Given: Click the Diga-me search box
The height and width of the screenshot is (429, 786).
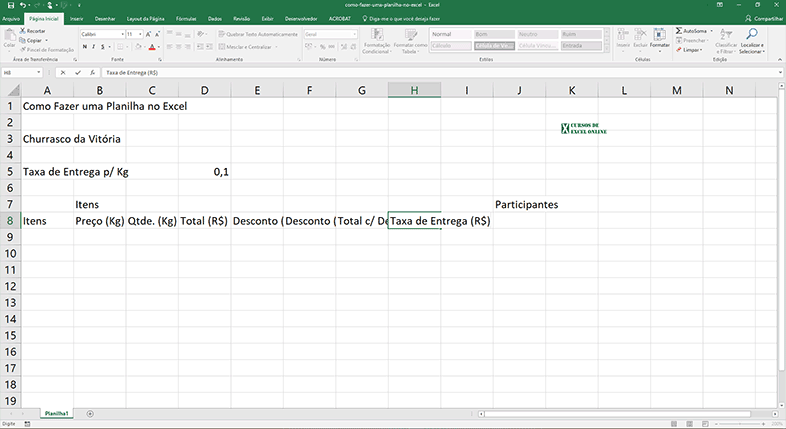Looking at the screenshot, I should pos(401,19).
